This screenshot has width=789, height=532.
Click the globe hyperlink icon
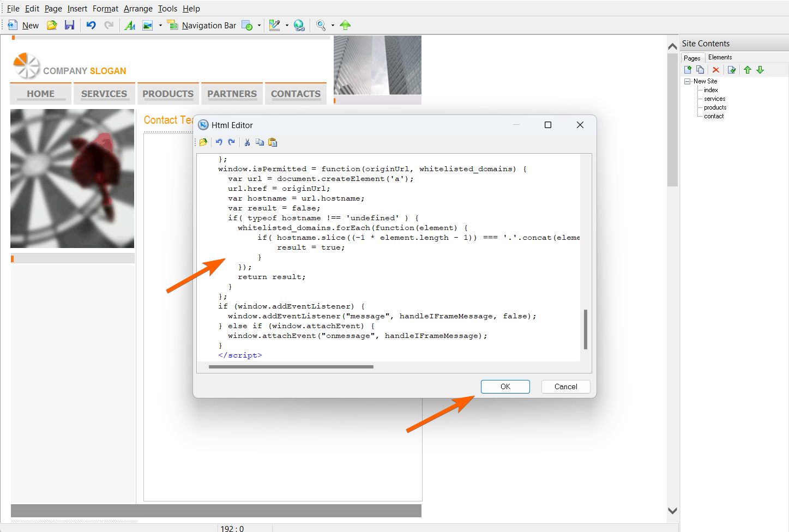299,25
